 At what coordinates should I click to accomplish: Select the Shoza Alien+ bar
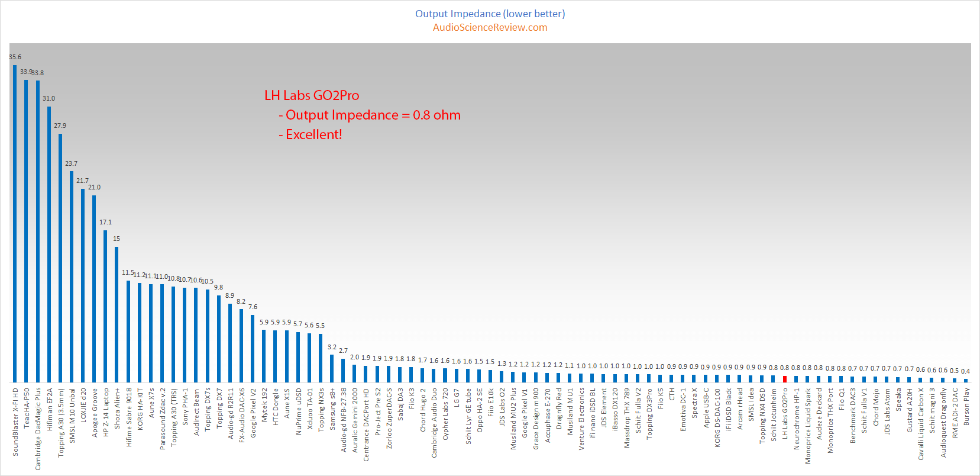[x=117, y=315]
